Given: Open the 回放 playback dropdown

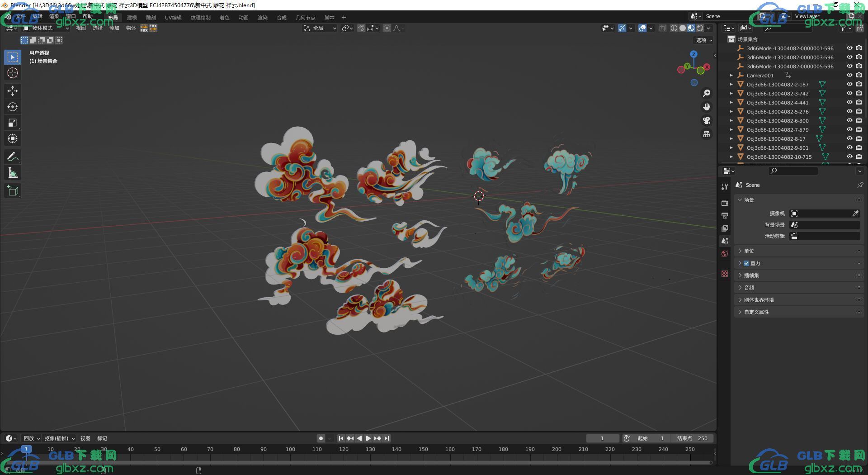Looking at the screenshot, I should (x=32, y=438).
